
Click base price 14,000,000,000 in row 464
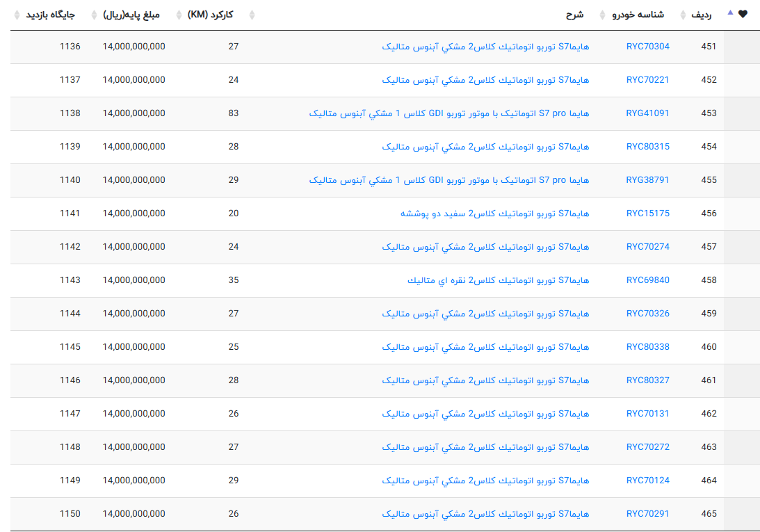[x=134, y=481]
